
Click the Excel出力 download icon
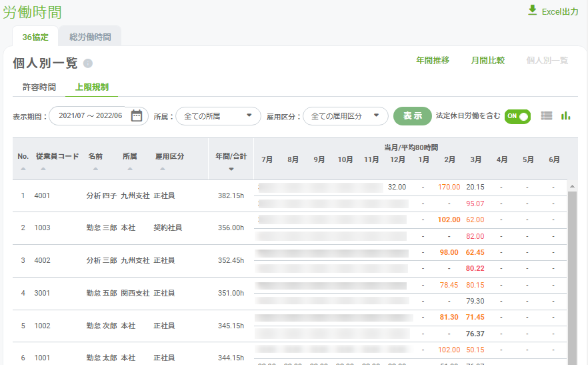[532, 10]
